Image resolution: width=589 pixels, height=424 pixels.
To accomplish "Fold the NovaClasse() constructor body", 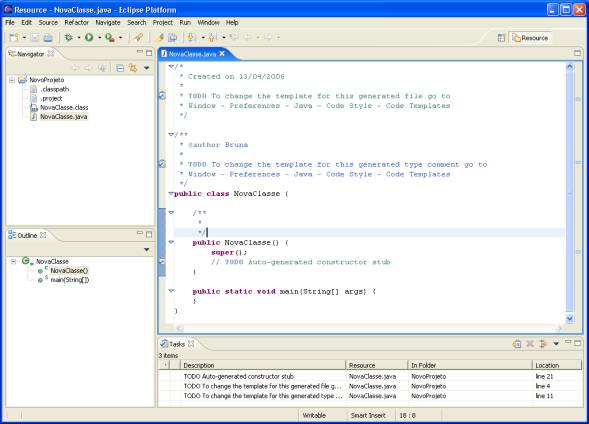I will (x=171, y=242).
